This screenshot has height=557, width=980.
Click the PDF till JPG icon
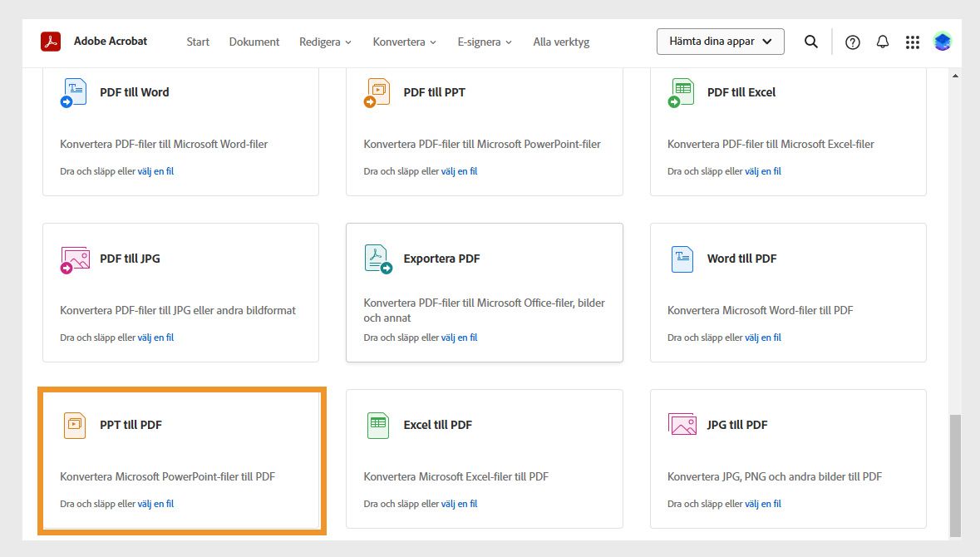[x=74, y=259]
